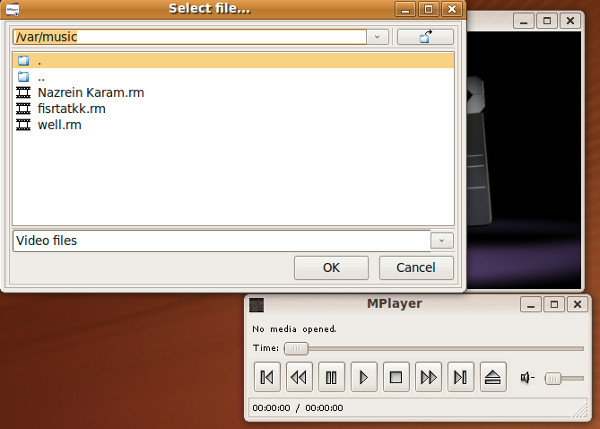Click the MPlayer control window title bar icon
Screen dimensions: 600x429
(x=257, y=305)
